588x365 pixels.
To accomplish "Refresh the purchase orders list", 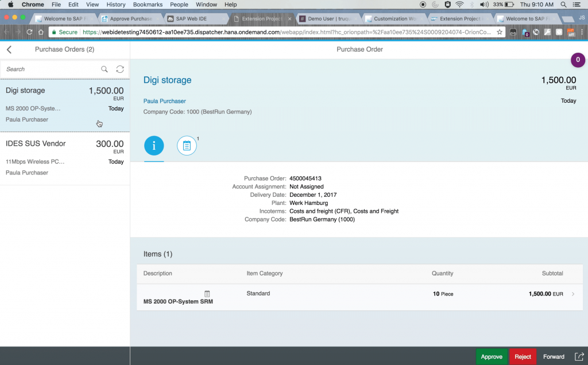I will tap(120, 69).
